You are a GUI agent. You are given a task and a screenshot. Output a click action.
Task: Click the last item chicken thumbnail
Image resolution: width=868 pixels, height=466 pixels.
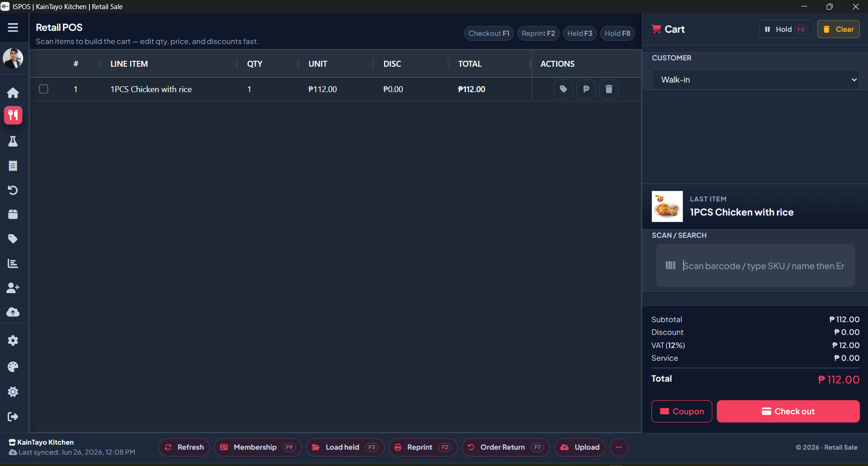667,206
